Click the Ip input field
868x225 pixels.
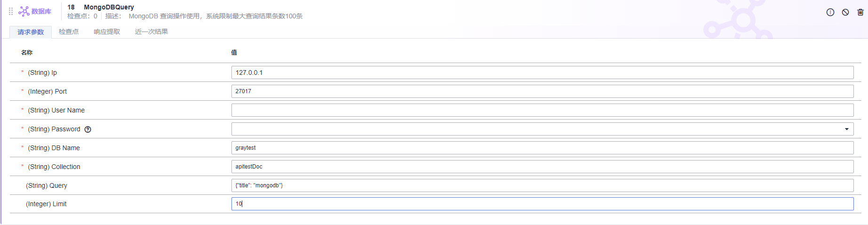click(542, 72)
